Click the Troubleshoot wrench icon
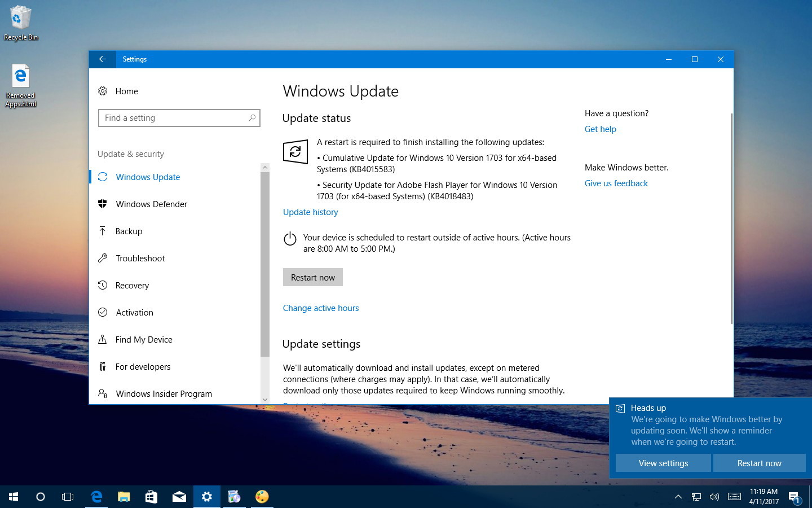This screenshot has height=508, width=812. (103, 258)
